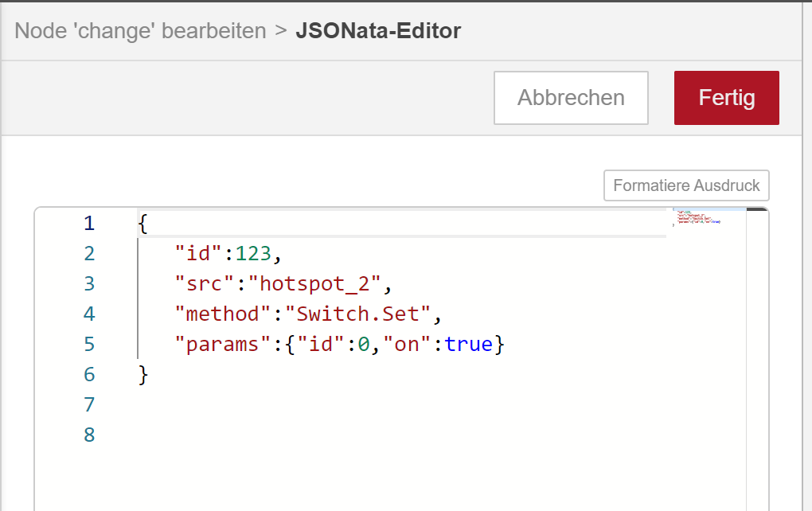This screenshot has height=511, width=812.
Task: Click the empty line 7 in editor
Action: (x=402, y=404)
